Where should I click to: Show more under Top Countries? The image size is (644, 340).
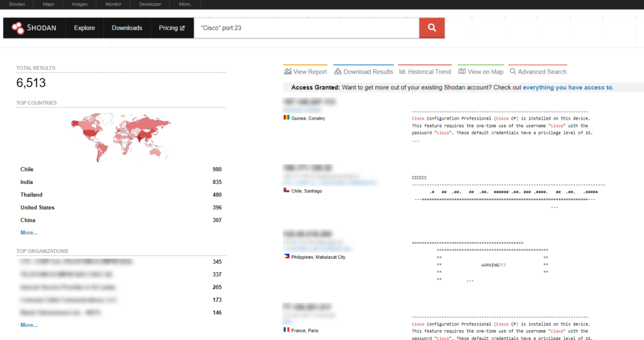coord(29,233)
